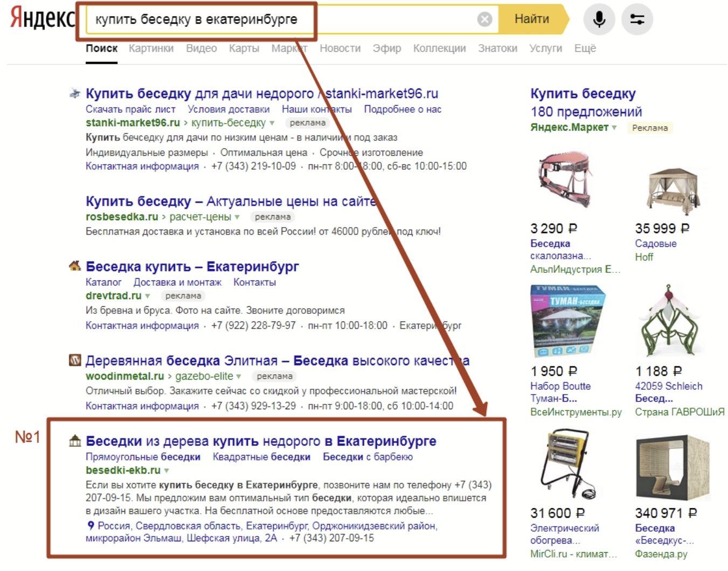Click the Контакты sitelink under drevtrad result
The height and width of the screenshot is (571, 728).
[x=254, y=283]
